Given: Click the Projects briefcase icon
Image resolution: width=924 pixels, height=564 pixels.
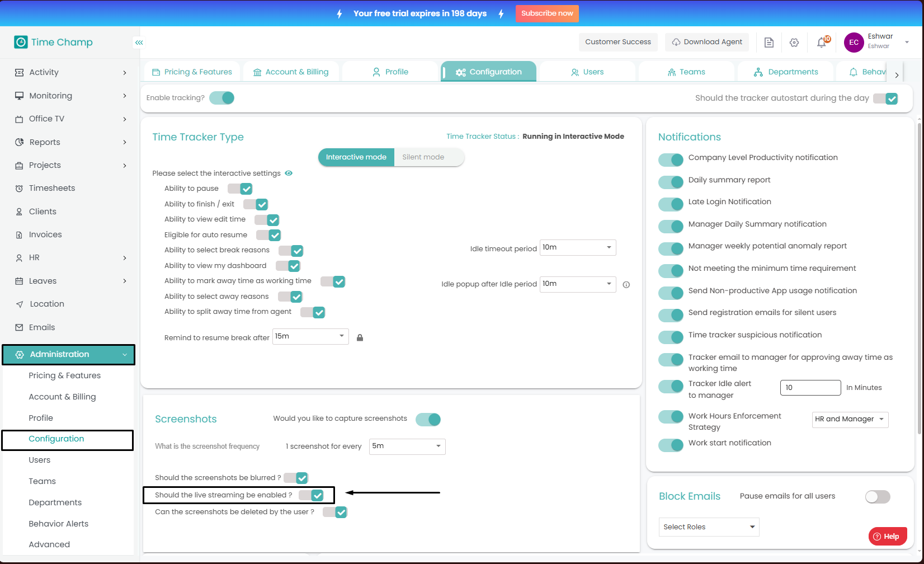Looking at the screenshot, I should pos(19,165).
